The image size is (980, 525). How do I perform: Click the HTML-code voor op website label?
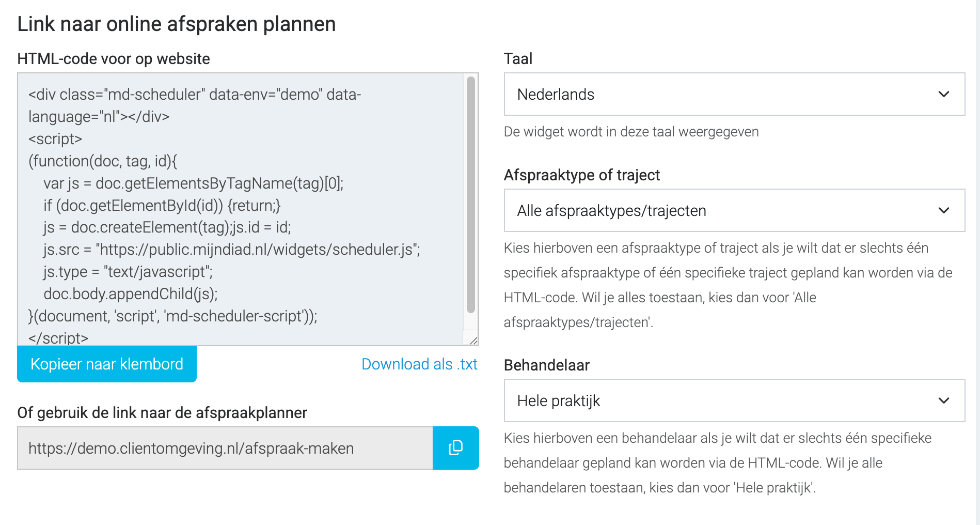click(114, 59)
